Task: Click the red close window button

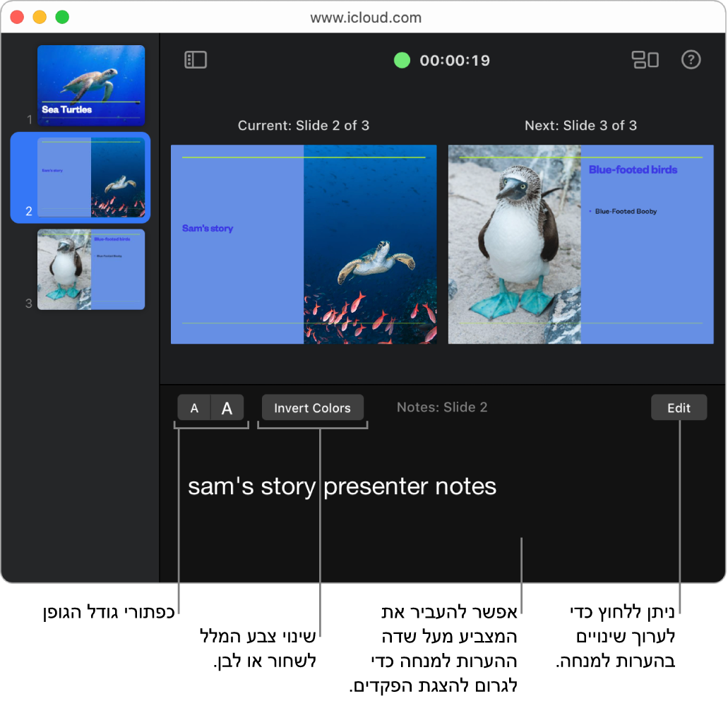Action: [17, 17]
